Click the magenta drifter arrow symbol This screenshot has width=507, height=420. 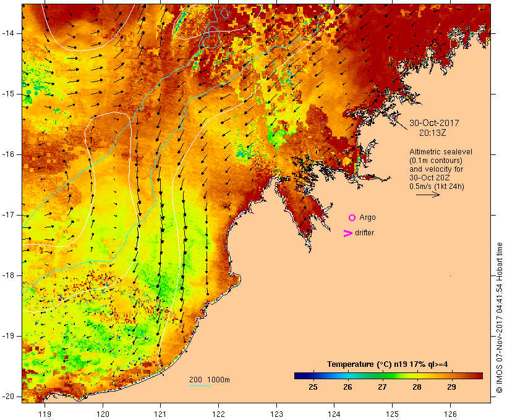348,233
